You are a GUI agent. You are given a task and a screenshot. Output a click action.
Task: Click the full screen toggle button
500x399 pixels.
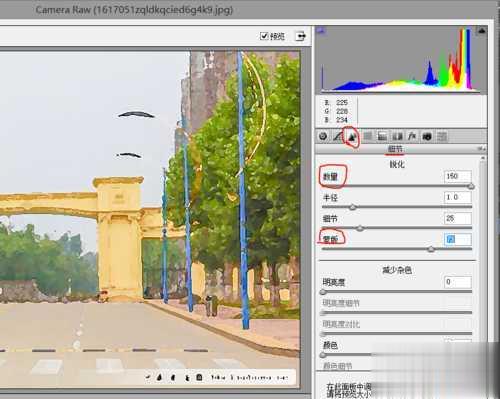(x=301, y=36)
